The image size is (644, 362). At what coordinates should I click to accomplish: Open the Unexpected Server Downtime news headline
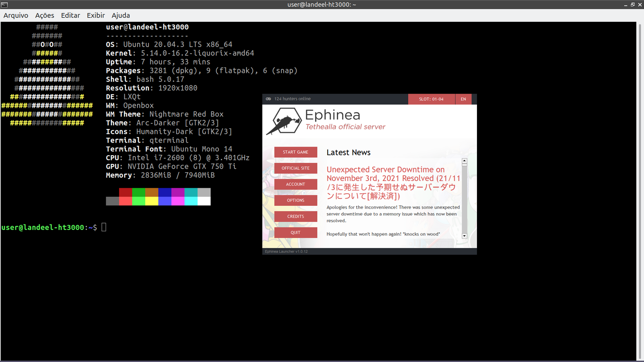click(x=393, y=183)
